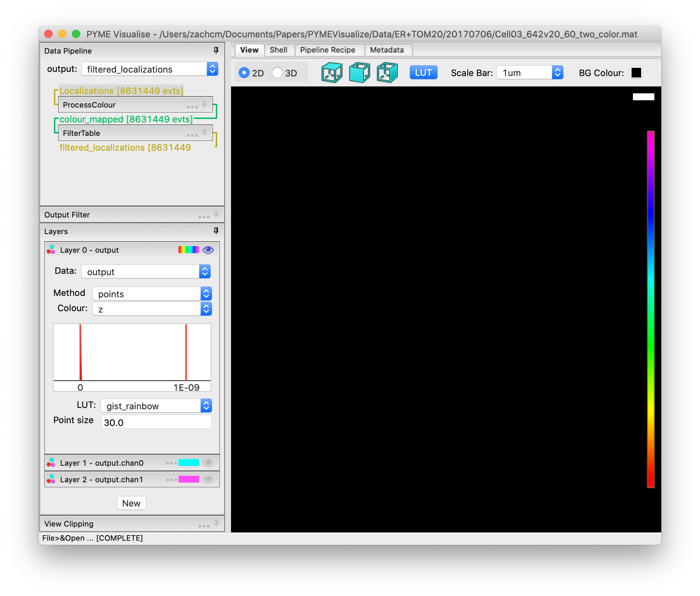Pin the Data Pipeline panel

[215, 50]
